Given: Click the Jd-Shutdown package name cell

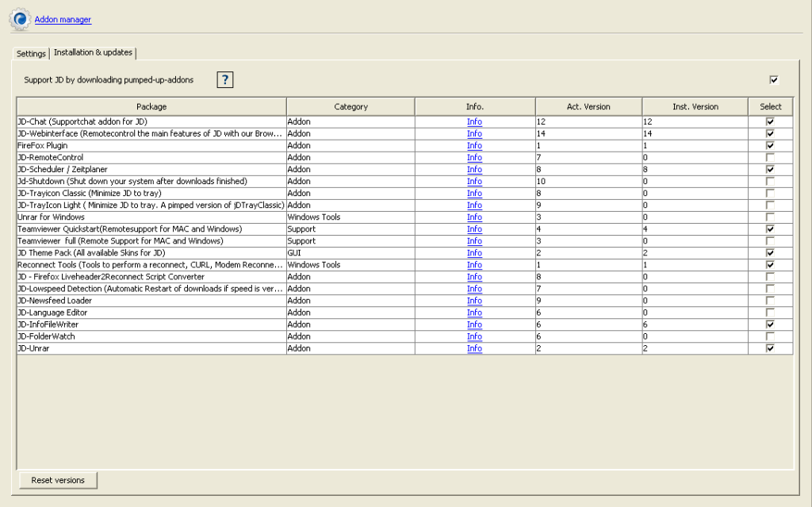Looking at the screenshot, I should [151, 182].
